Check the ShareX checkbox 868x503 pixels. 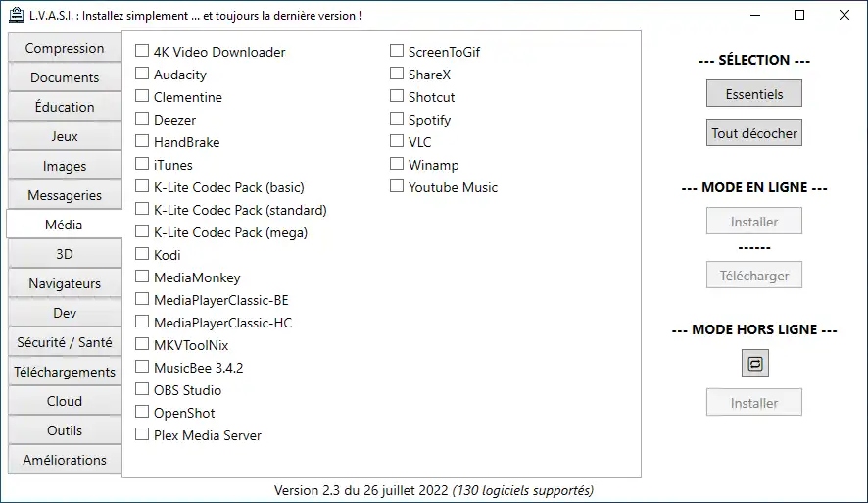(x=397, y=74)
